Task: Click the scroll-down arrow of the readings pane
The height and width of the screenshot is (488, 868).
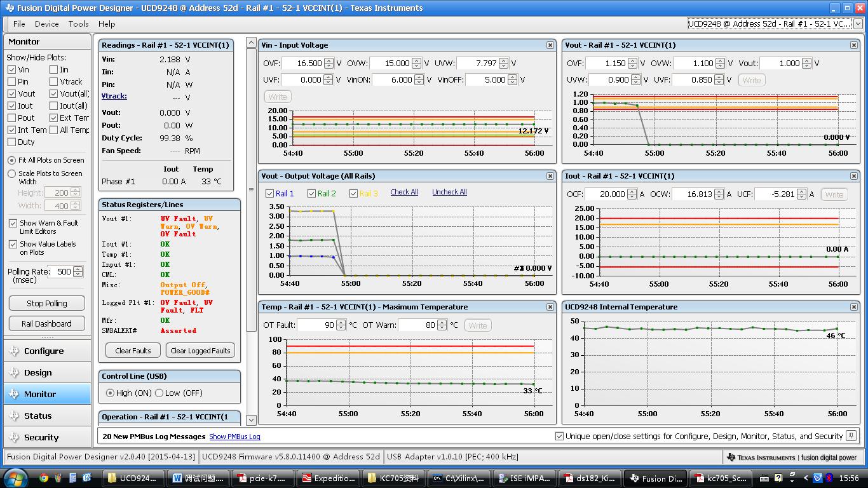Action: point(251,419)
